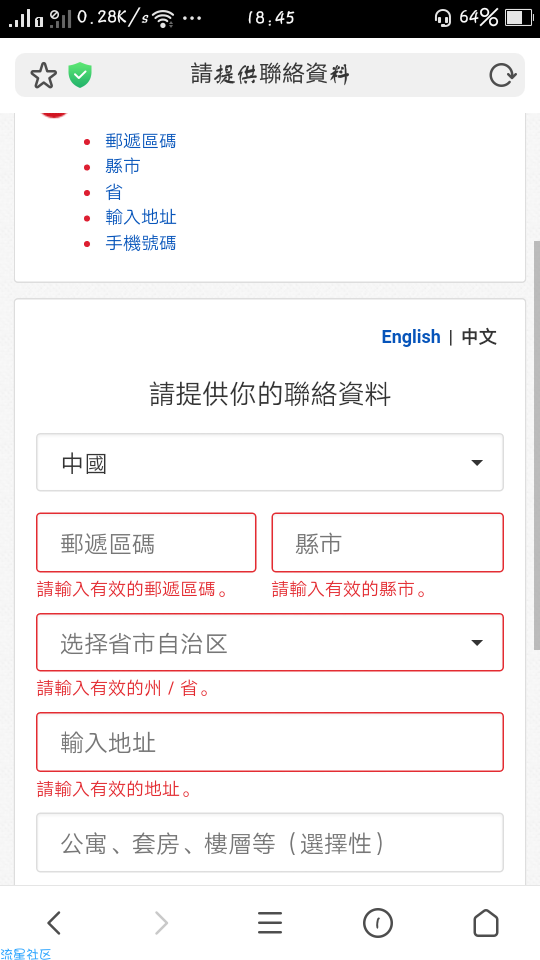Click the 公寓、套房、樓層等 optional field
The width and height of the screenshot is (540, 960).
270,842
